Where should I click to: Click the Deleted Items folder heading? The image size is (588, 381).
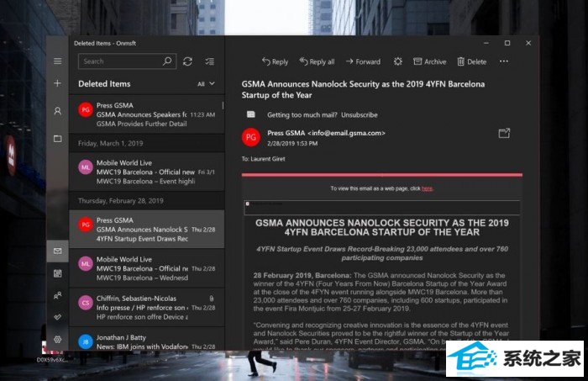[x=104, y=84]
